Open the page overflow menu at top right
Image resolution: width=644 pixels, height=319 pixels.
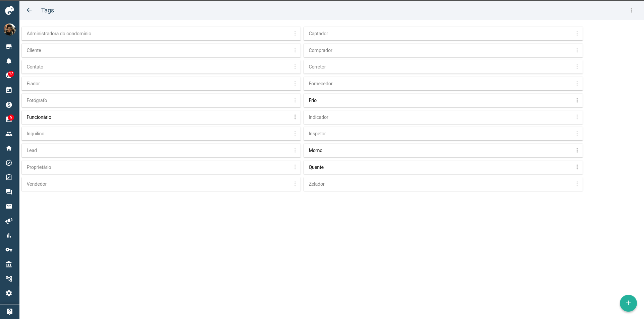(x=631, y=10)
